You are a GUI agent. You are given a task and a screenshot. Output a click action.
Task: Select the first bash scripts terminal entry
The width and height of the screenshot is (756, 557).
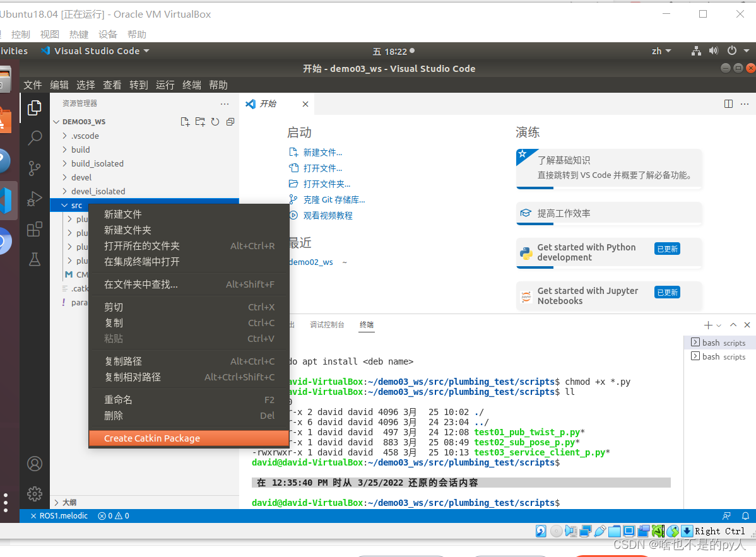pos(719,343)
